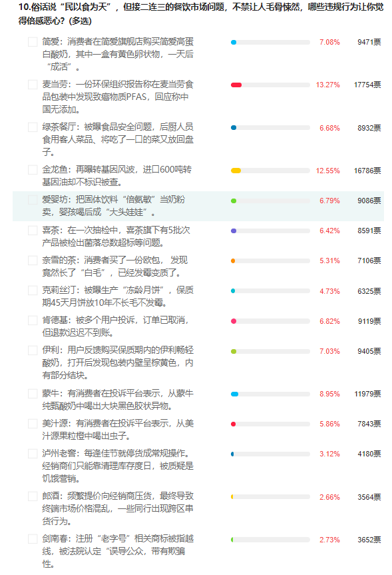The height and width of the screenshot is (575, 392).
Task: Tick the 麦当劳 PFAS option checkbox
Action: (x=33, y=85)
